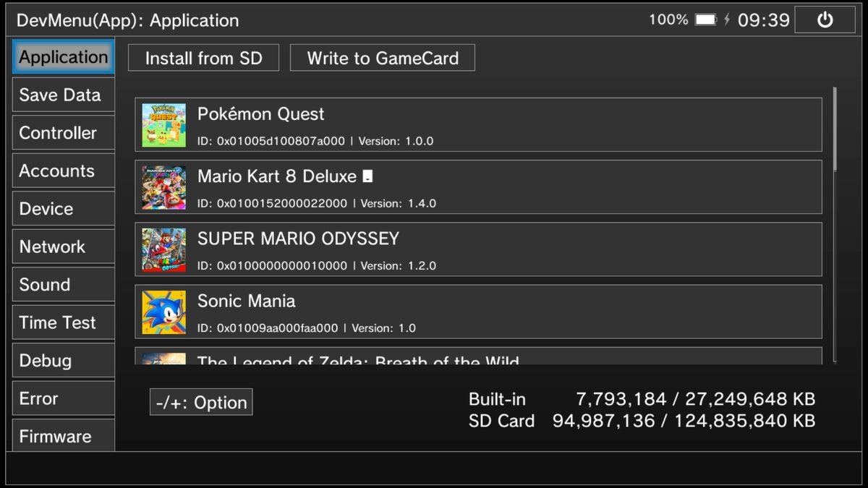Screen dimensions: 868x488
Task: Select the Sonic Mania game icon
Action: point(163,312)
